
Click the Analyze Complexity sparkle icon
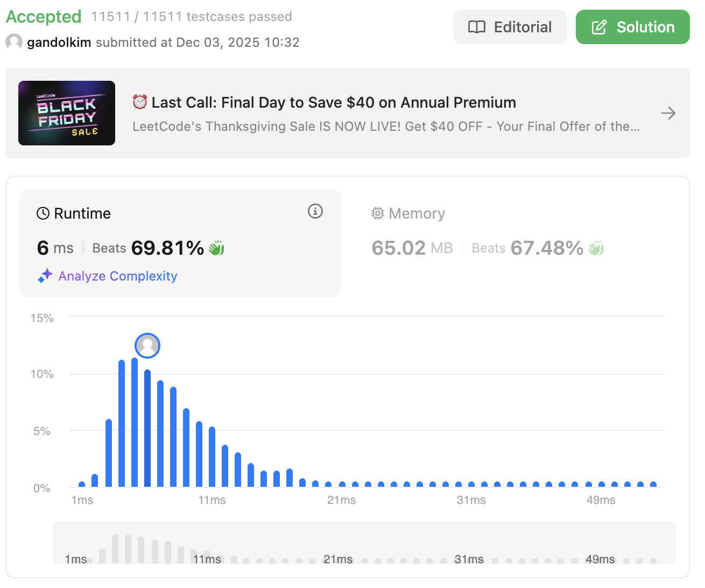[x=45, y=276]
